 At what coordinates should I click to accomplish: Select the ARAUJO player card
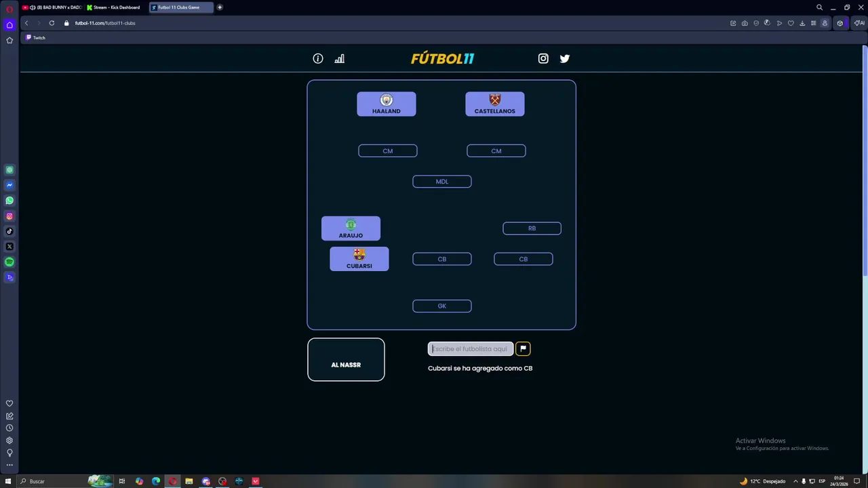(351, 228)
